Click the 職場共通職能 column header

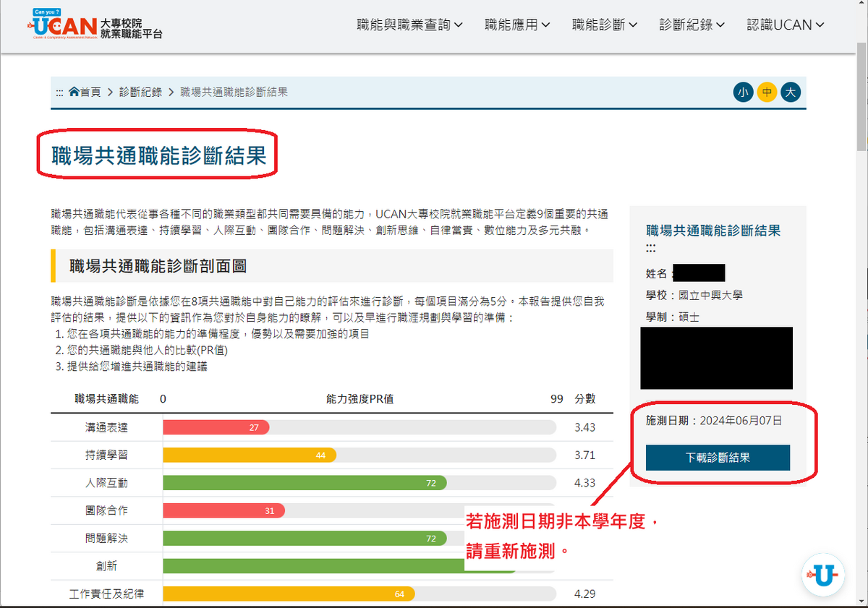click(106, 399)
